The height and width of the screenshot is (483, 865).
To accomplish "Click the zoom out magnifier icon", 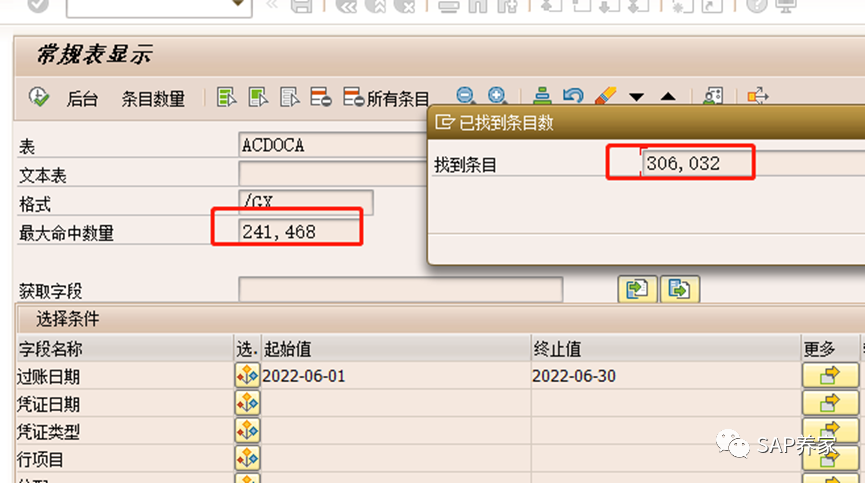I will [465, 95].
